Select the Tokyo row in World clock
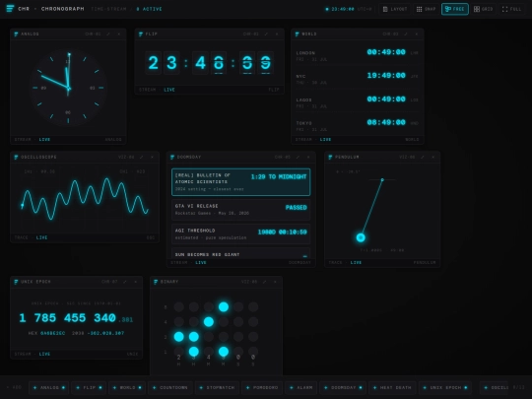The width and height of the screenshot is (532, 399). coord(358,124)
